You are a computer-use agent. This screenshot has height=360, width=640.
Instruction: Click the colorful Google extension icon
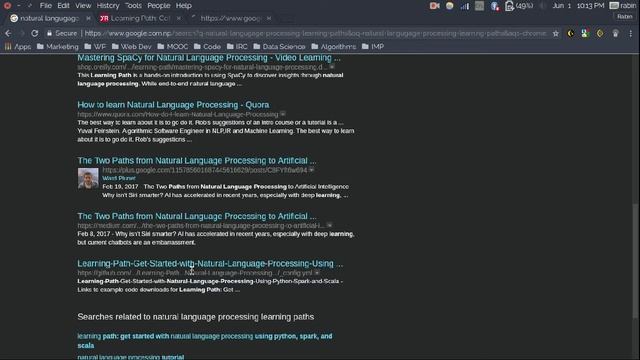point(585,33)
